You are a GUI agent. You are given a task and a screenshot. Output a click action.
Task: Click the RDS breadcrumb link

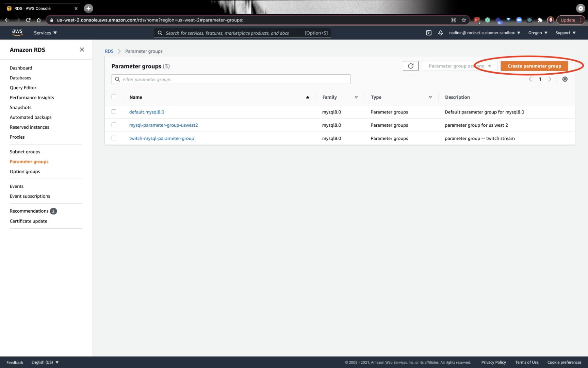point(109,51)
